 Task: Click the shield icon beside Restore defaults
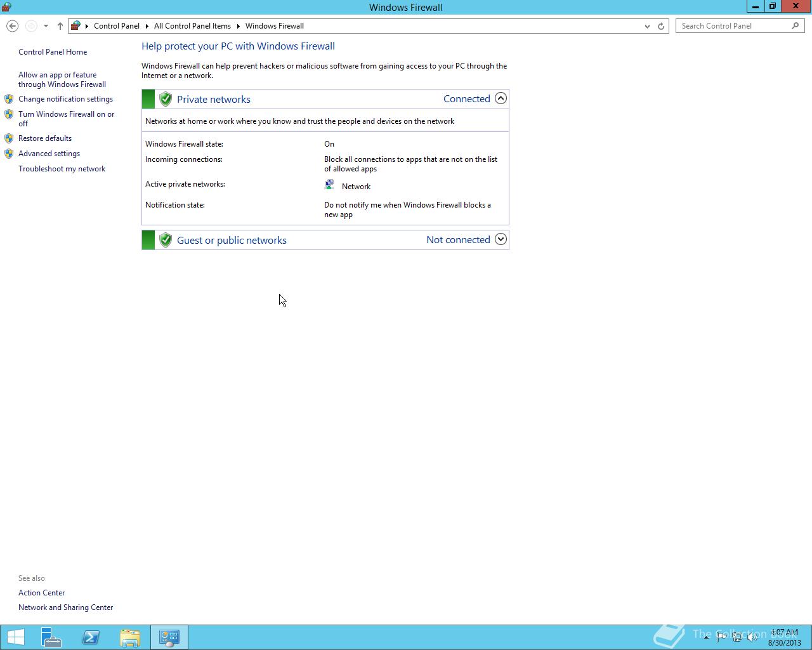coord(9,138)
